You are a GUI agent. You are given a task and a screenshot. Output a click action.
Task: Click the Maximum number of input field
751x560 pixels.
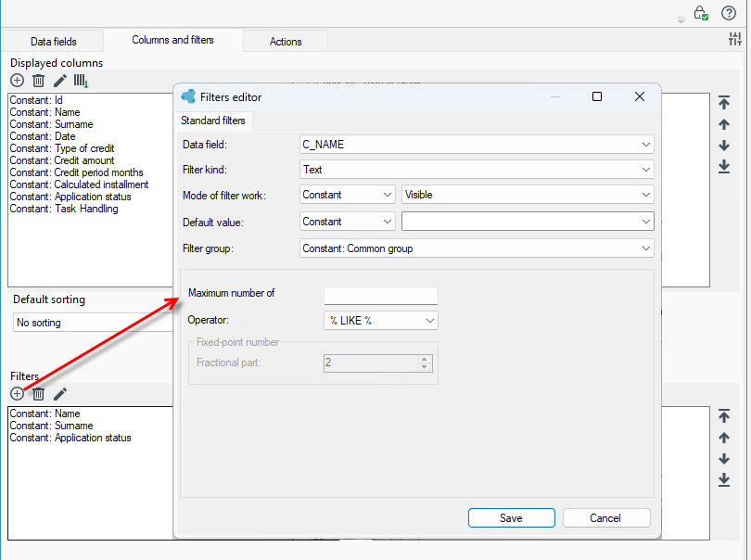[x=381, y=295]
